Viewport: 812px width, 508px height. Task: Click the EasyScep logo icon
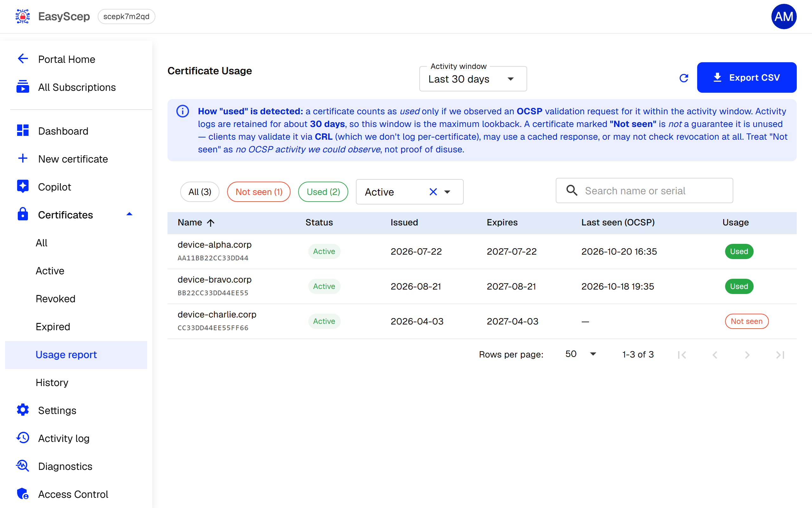23,17
